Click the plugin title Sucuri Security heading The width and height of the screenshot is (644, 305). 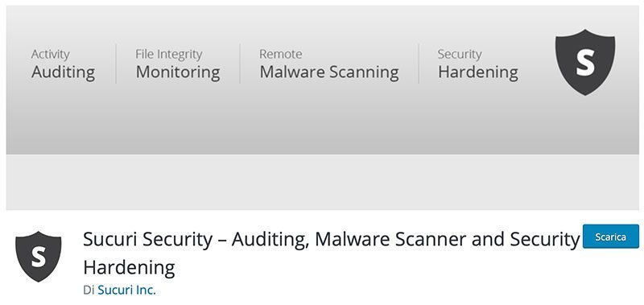click(331, 253)
